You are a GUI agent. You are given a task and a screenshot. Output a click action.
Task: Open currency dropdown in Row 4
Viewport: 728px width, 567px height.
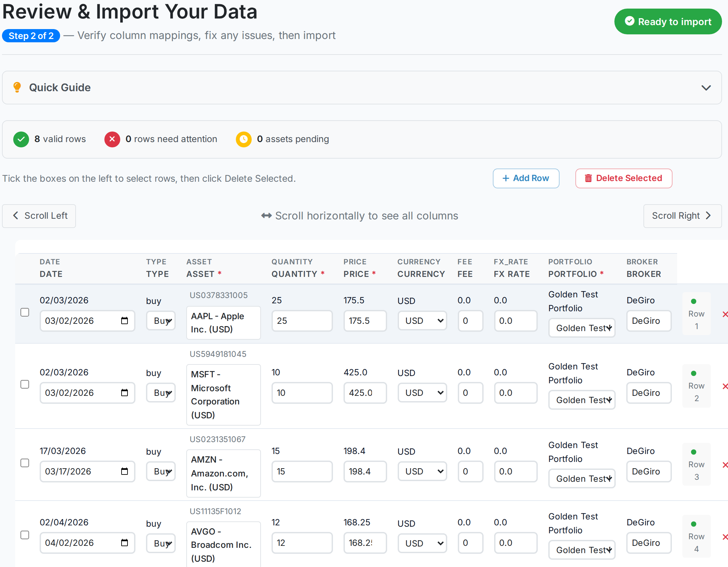point(422,544)
